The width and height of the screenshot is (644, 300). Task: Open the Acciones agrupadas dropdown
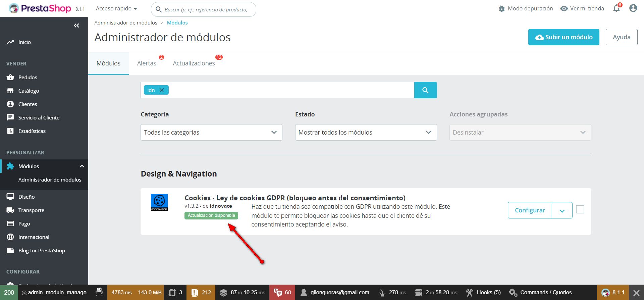click(520, 132)
